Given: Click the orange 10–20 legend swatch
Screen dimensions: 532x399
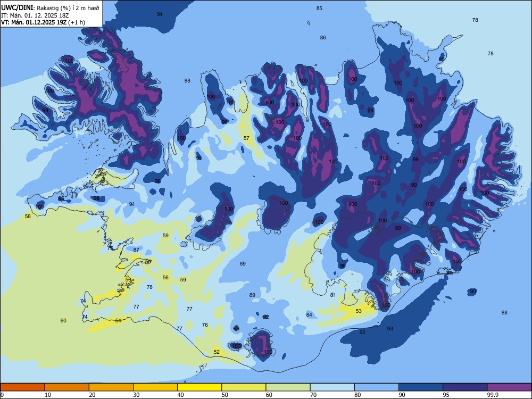Looking at the screenshot, I should click(x=67, y=387).
